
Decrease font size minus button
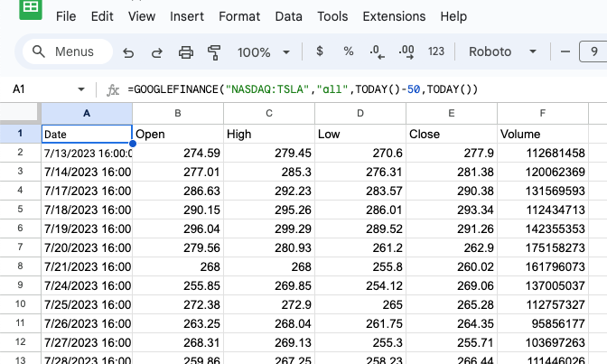tap(565, 51)
